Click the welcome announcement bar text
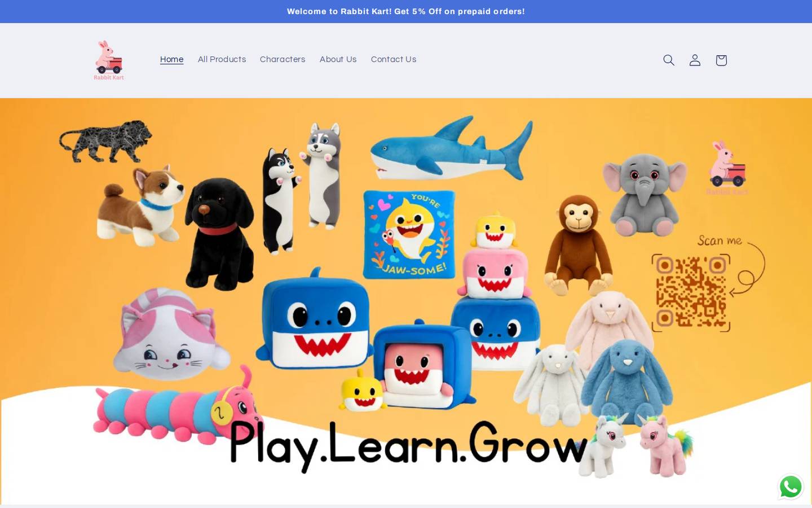Image resolution: width=812 pixels, height=508 pixels. point(406,11)
